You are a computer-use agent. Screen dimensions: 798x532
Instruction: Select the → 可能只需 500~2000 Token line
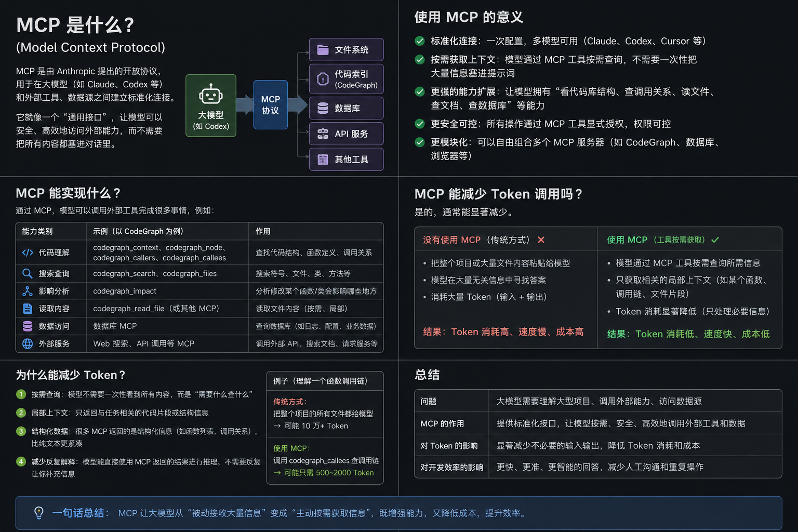point(324,473)
